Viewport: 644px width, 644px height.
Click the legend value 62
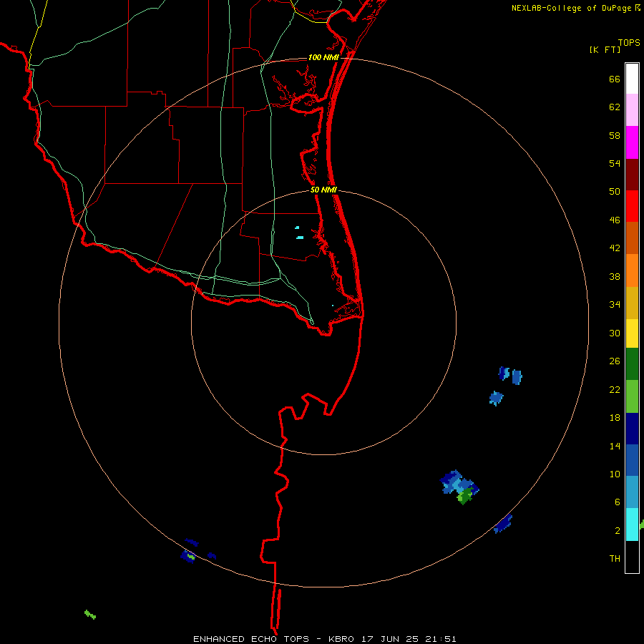point(615,107)
